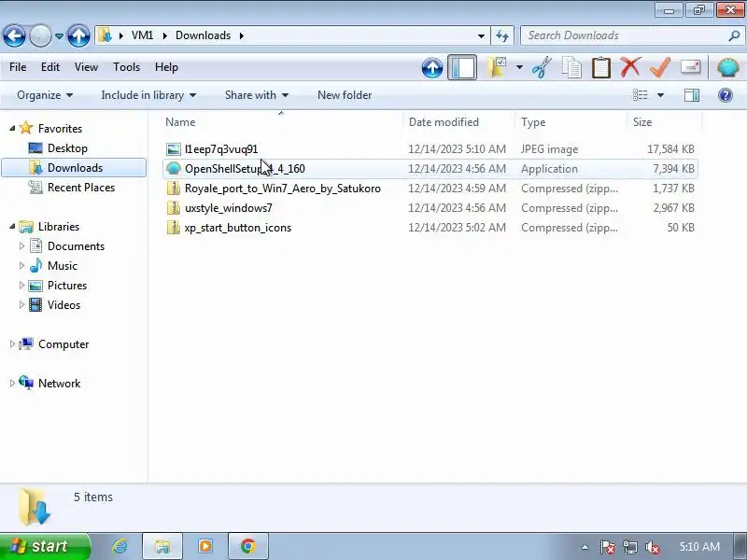Open the Edit menu

click(x=50, y=67)
